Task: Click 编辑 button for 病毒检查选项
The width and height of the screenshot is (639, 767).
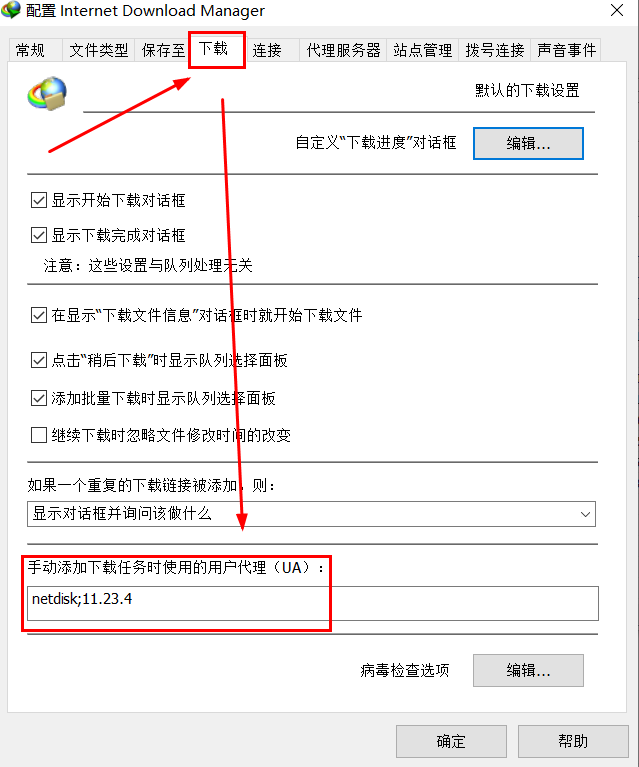Action: pyautogui.click(x=528, y=670)
